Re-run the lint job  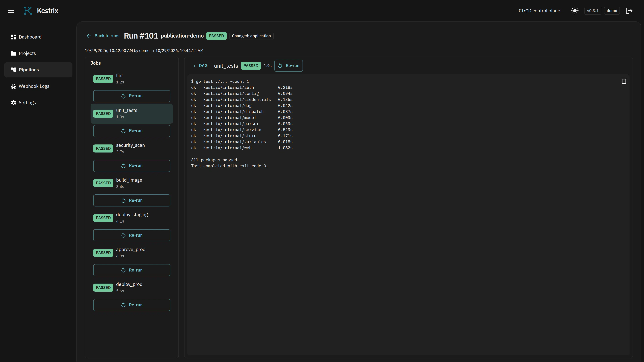click(x=132, y=96)
